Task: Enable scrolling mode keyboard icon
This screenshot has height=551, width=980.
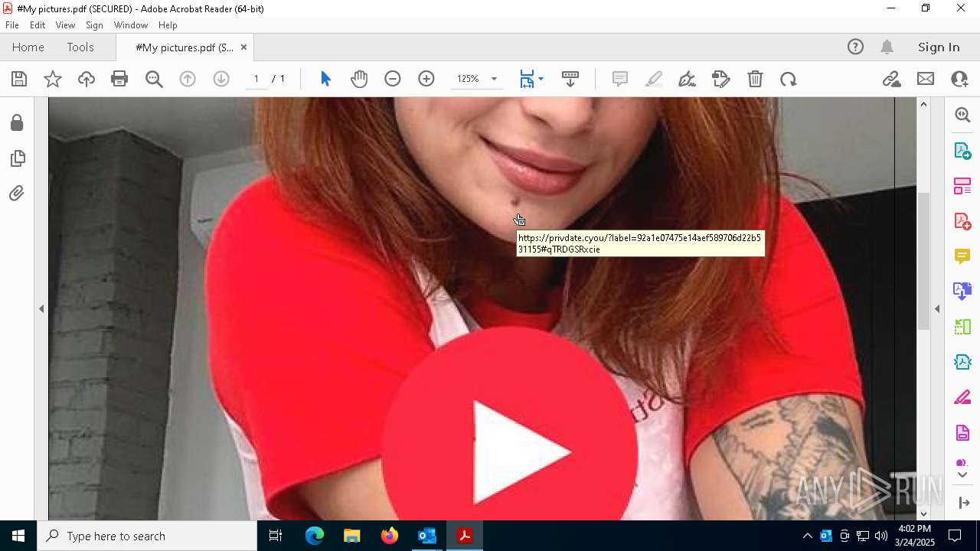Action: click(x=570, y=79)
